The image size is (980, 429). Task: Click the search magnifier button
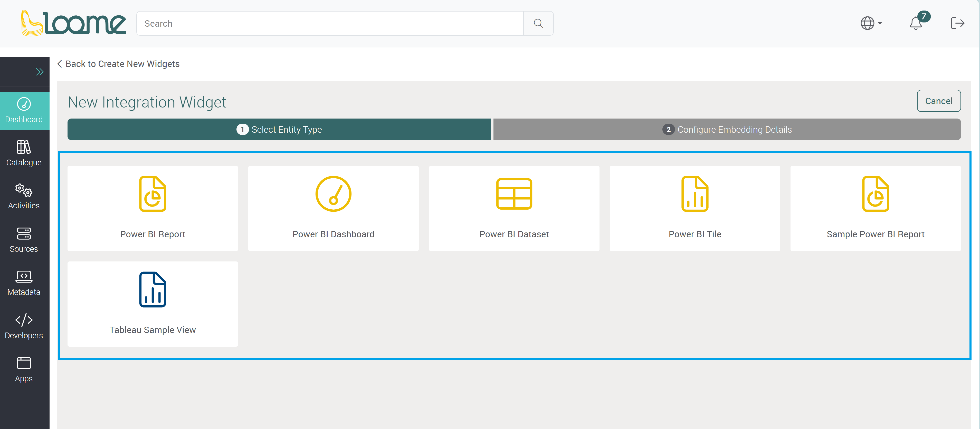(538, 24)
